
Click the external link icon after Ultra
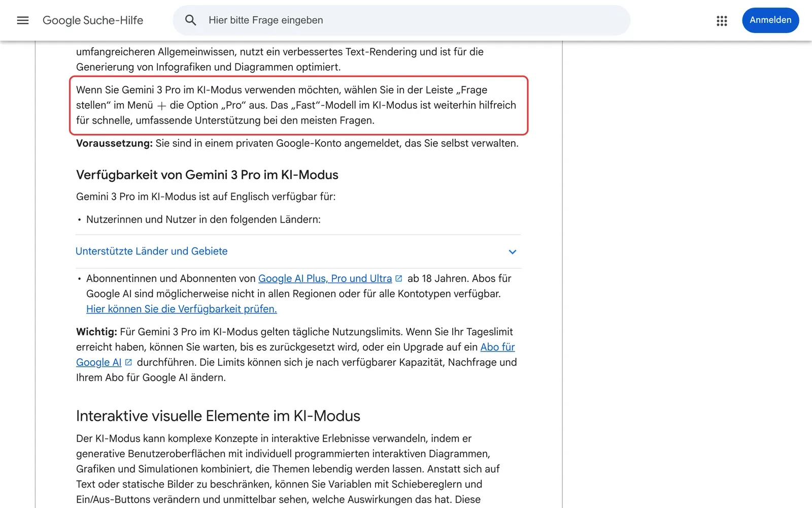[399, 278]
